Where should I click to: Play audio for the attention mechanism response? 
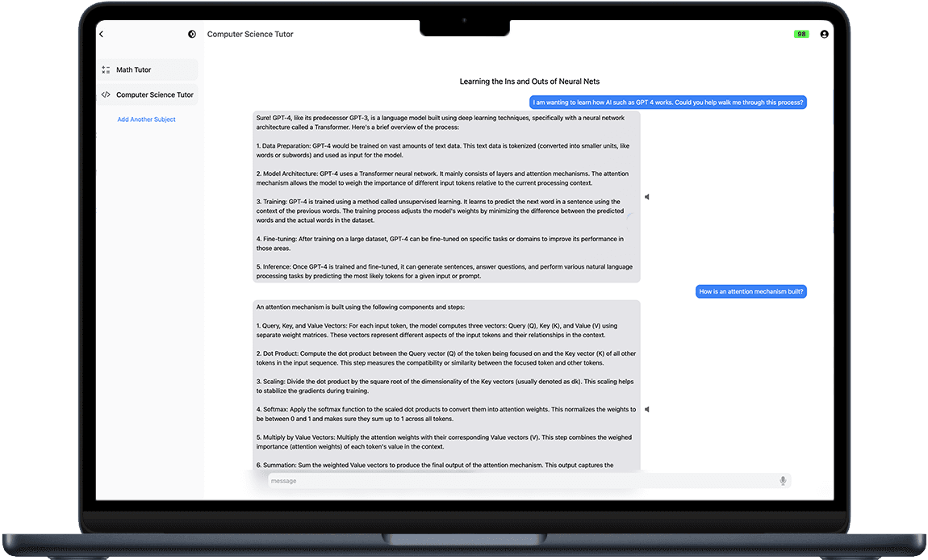point(647,409)
